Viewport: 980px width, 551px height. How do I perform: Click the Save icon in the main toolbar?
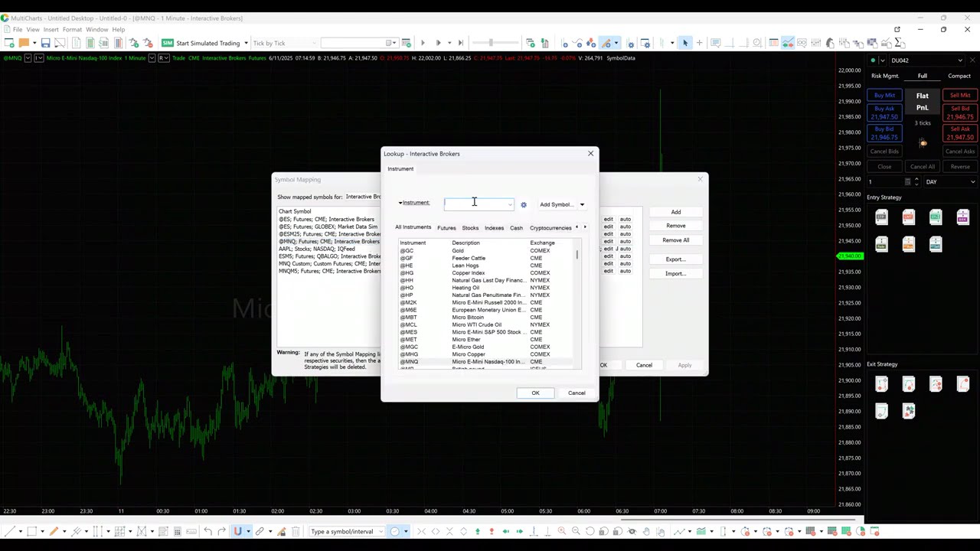click(46, 43)
